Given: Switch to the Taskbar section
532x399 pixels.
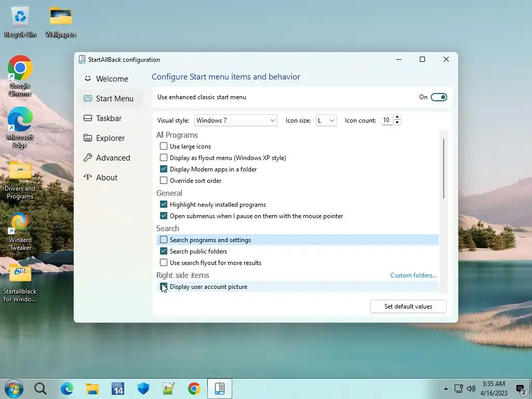Looking at the screenshot, I should tap(111, 118).
